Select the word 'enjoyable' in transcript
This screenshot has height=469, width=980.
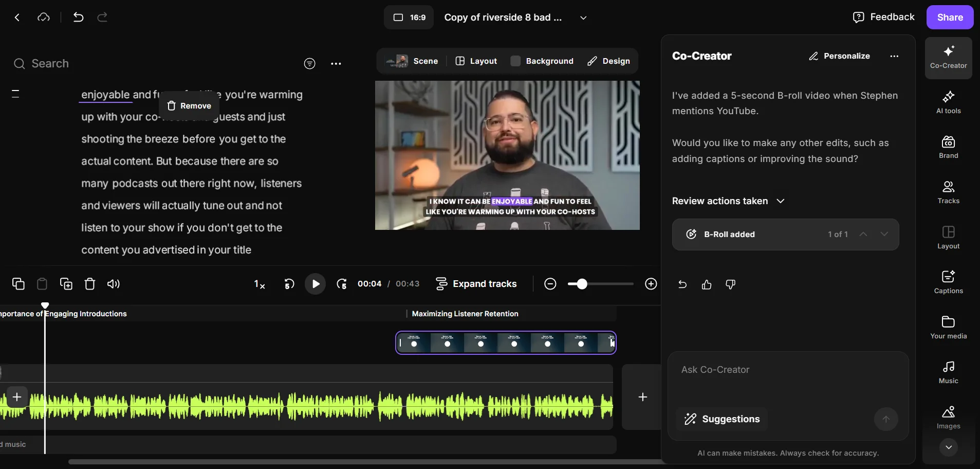(x=105, y=95)
